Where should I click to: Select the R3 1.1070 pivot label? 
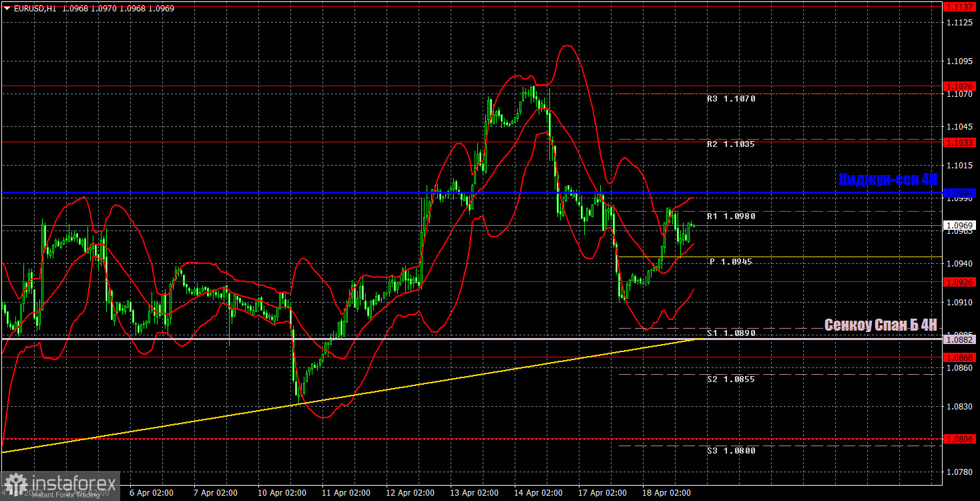(731, 99)
